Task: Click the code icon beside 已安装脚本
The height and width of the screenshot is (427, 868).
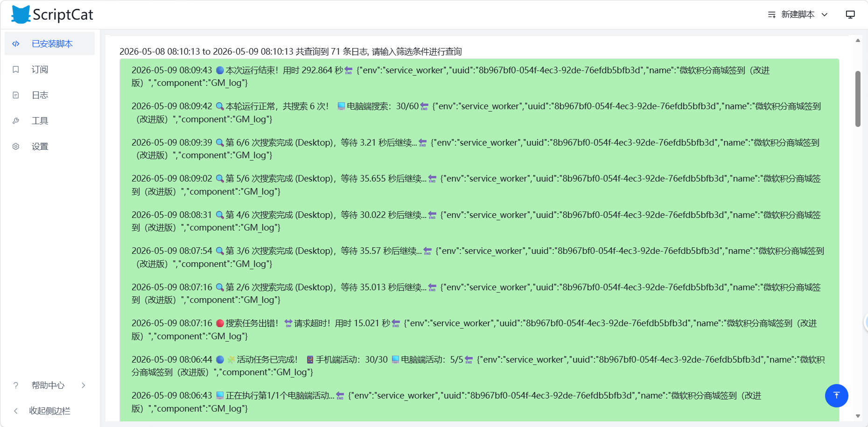Action: coord(16,43)
